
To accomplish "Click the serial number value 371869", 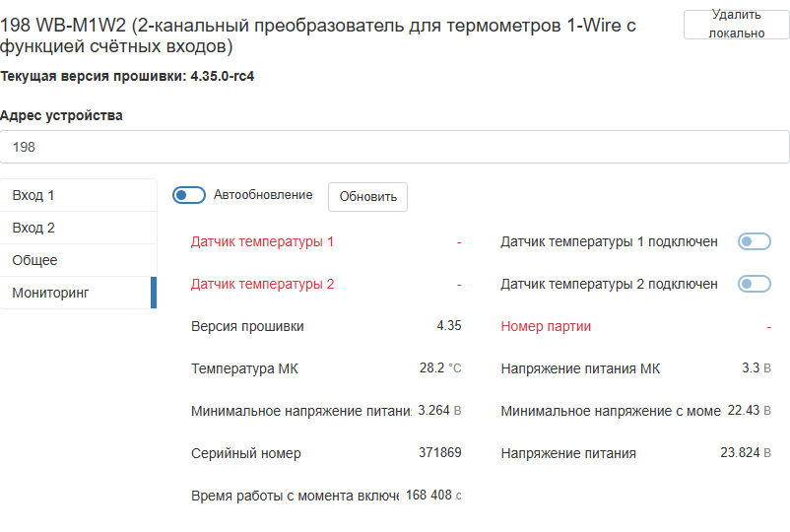I will [x=439, y=453].
